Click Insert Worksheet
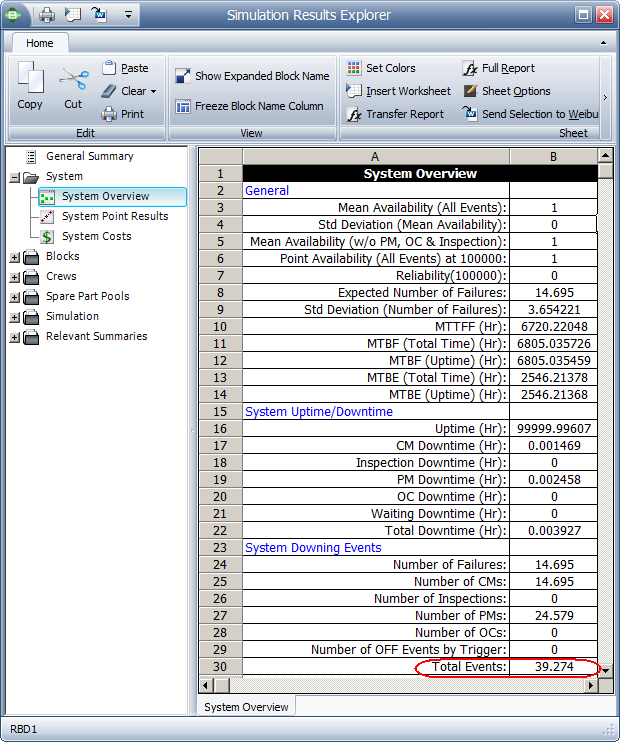 399,91
